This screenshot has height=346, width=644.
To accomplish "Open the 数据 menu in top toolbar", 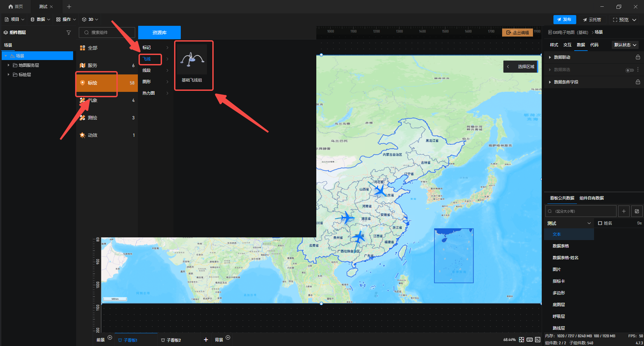I will [x=40, y=19].
